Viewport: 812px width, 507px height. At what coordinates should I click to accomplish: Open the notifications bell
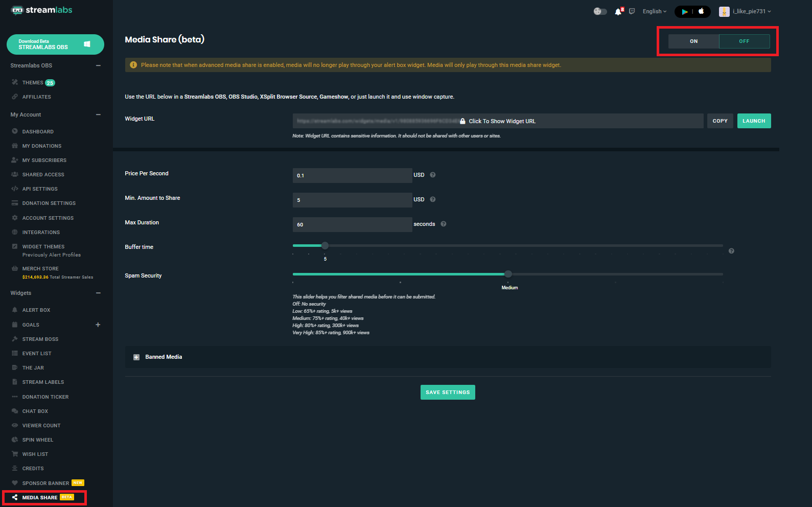(618, 11)
